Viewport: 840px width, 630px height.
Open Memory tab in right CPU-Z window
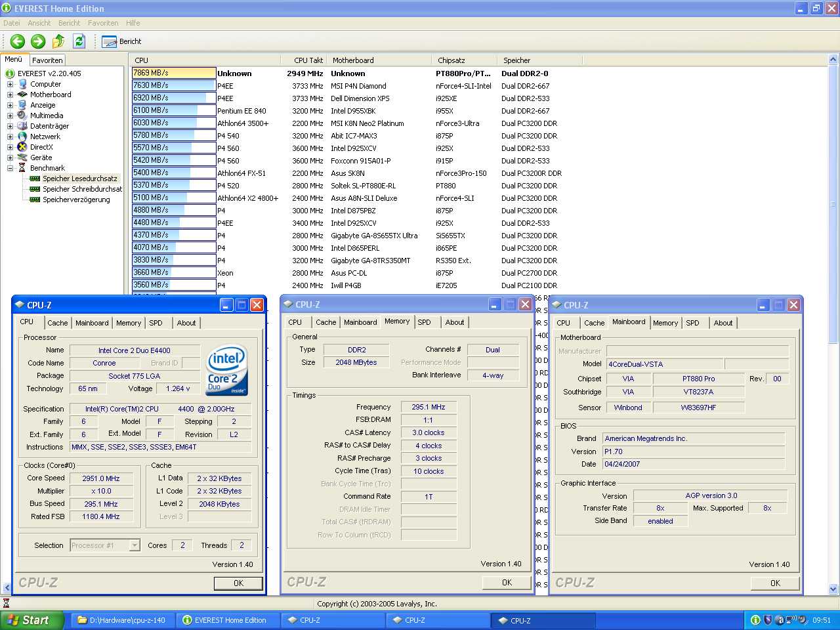point(665,323)
